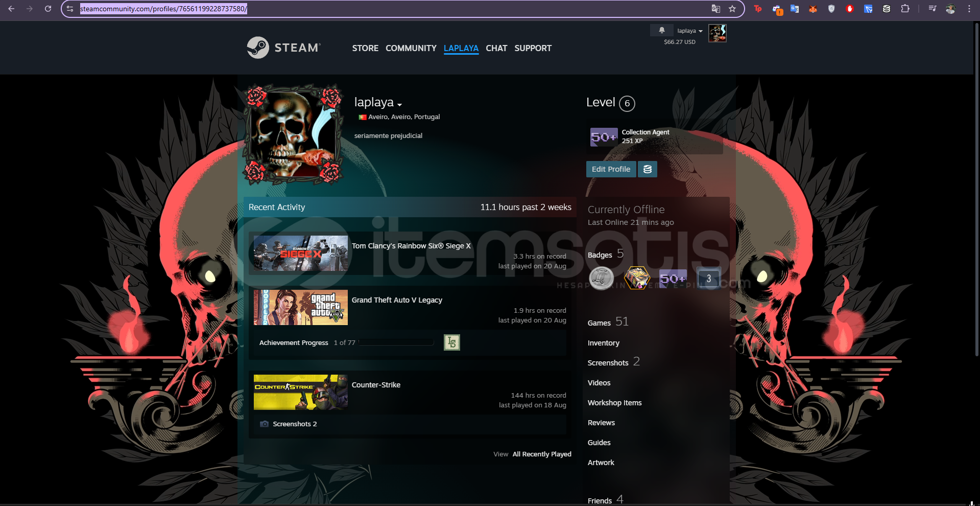Image resolution: width=980 pixels, height=506 pixels.
Task: Open the STORE menu
Action: point(365,48)
